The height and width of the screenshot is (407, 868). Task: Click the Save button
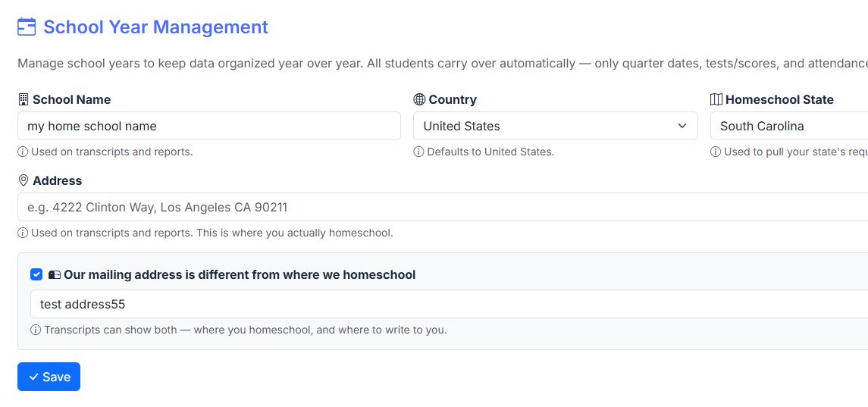pos(49,377)
